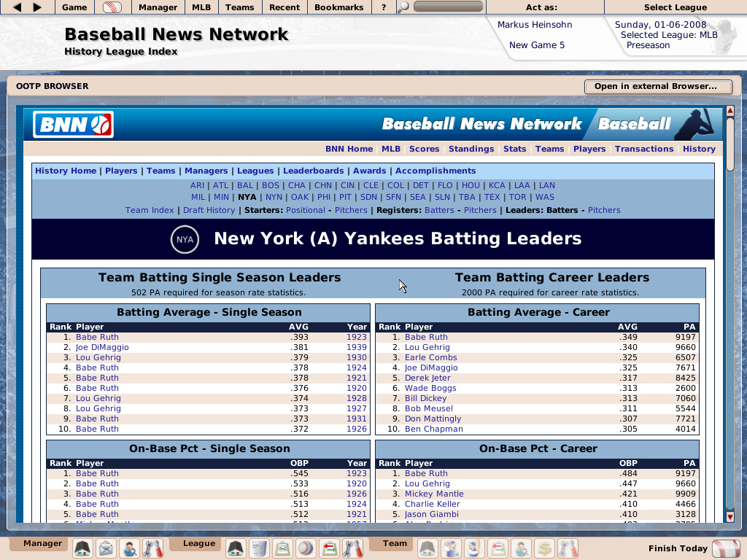This screenshot has width=747, height=560.
Task: Open Manager home icon in bottom bar
Action: click(x=82, y=548)
